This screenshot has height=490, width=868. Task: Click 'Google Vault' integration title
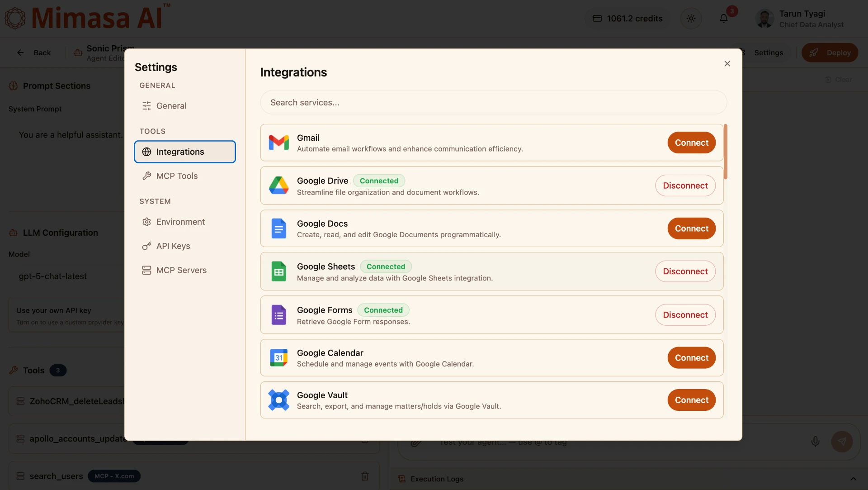(322, 395)
